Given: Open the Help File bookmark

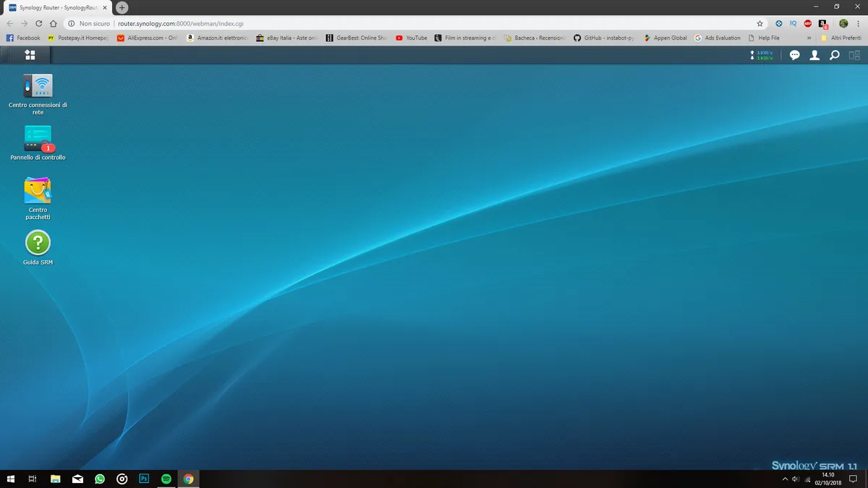Looking at the screenshot, I should tap(764, 38).
